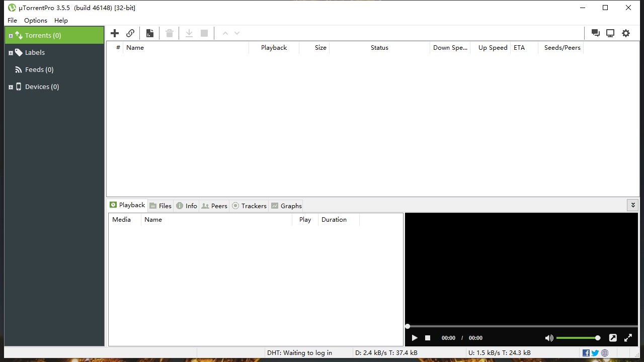This screenshot has width=644, height=362.
Task: Expand the Labels tree node
Action: coord(11,53)
